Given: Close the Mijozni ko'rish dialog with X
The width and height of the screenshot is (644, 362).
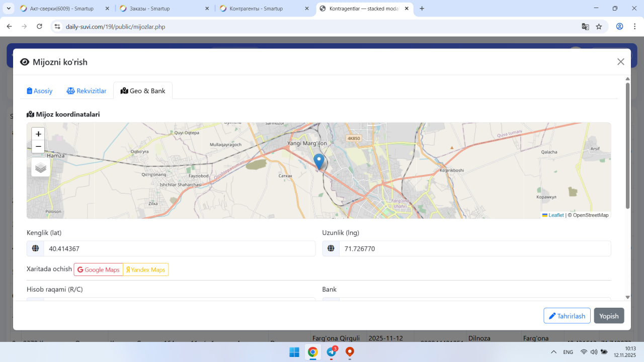Looking at the screenshot, I should click(620, 62).
